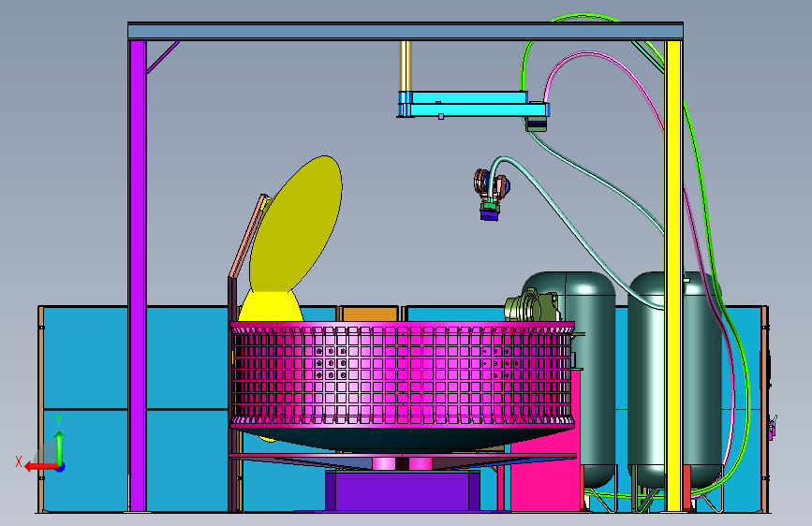Select the tan vertical rod under the top beam
The height and width of the screenshot is (526, 812).
click(406, 66)
